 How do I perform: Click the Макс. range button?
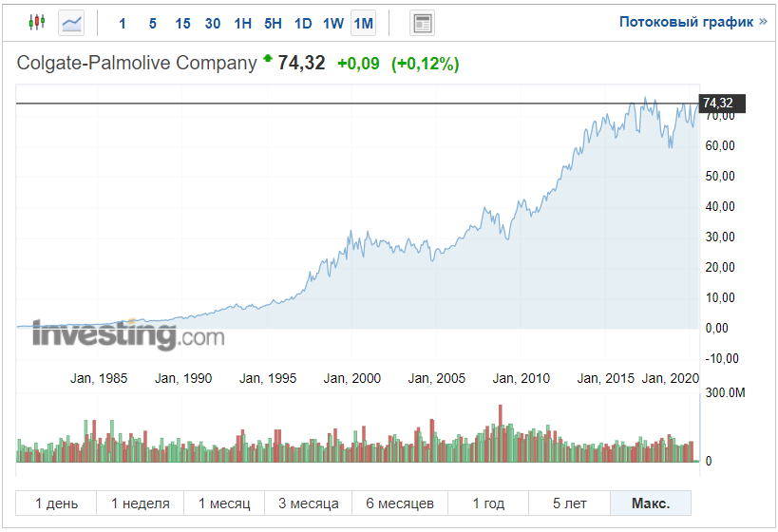pyautogui.click(x=650, y=503)
